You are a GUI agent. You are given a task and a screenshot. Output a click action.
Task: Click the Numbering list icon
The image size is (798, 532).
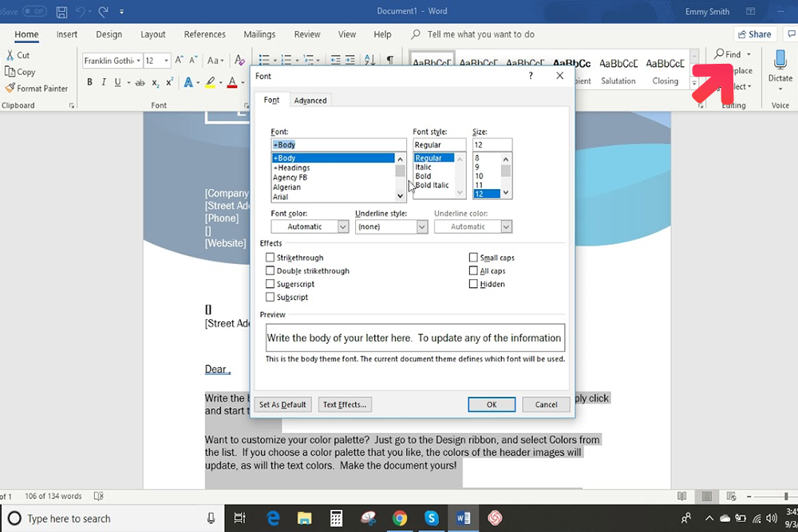pyautogui.click(x=286, y=60)
